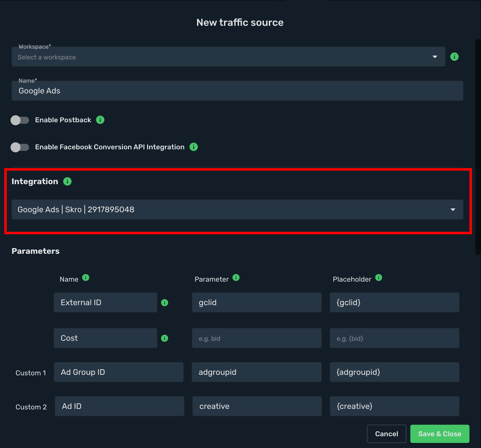The height and width of the screenshot is (448, 481).
Task: Click the Name column info icon
Action: coord(86,278)
